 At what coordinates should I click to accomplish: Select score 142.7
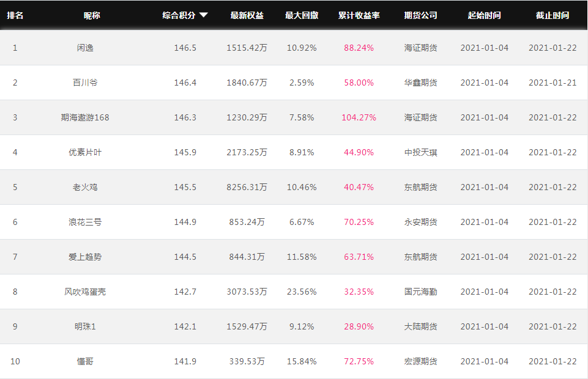point(185,292)
